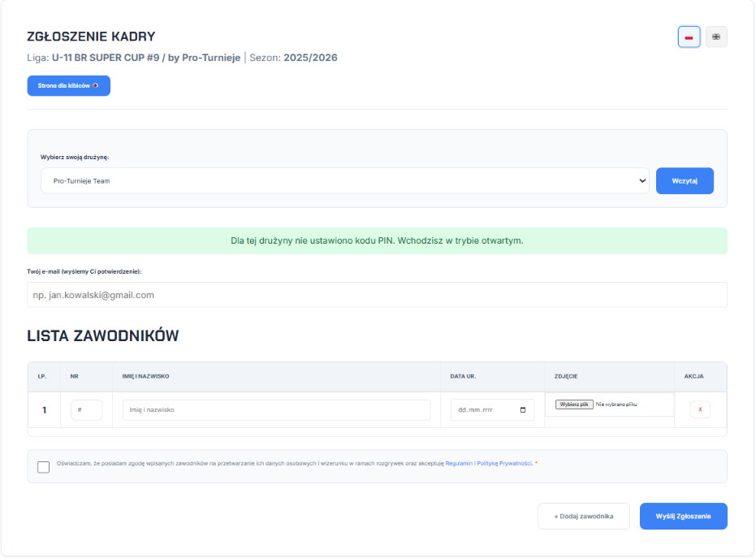Click the season value 2025/2026
Screen dimensions: 756x558
click(x=310, y=58)
